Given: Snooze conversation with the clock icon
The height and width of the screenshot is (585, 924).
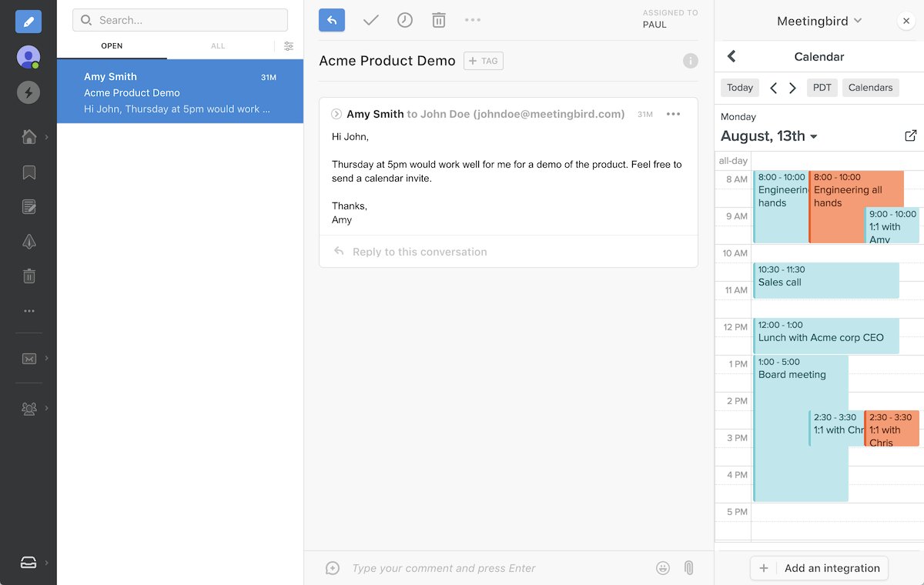Looking at the screenshot, I should click(x=405, y=21).
